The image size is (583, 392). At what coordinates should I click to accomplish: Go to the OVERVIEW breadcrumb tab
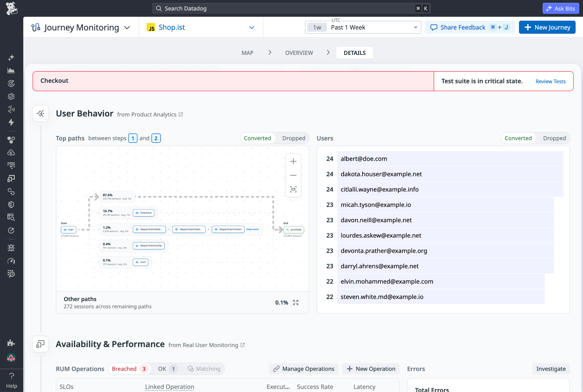coord(299,53)
